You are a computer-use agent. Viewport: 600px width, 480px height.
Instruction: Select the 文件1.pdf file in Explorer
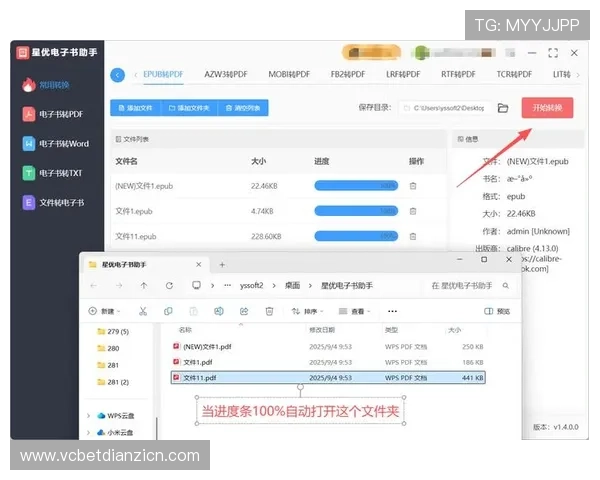pos(194,361)
